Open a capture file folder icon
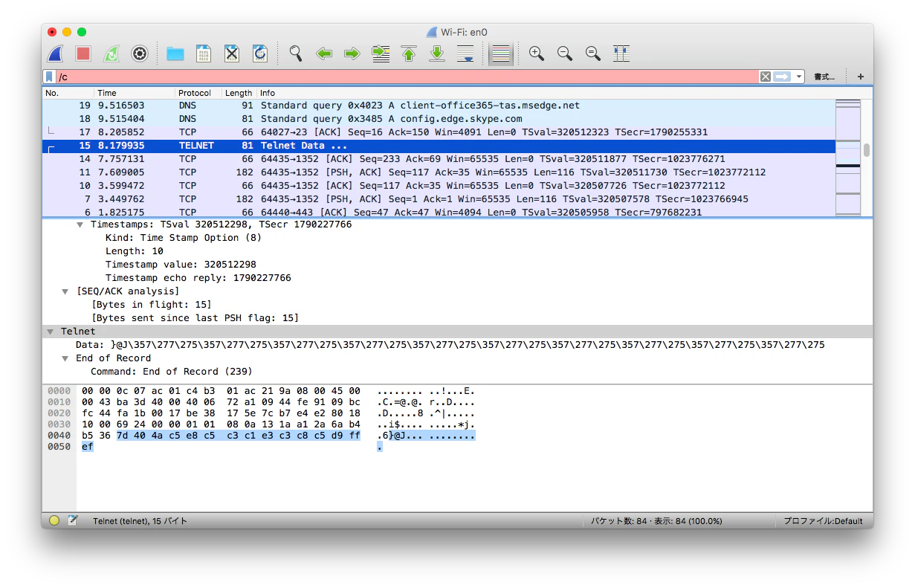The width and height of the screenshot is (915, 588). [x=175, y=54]
